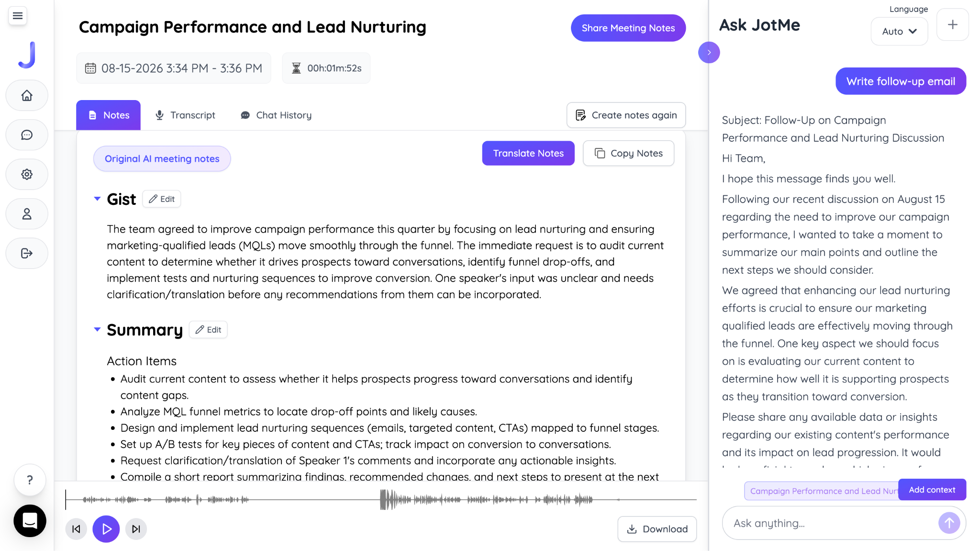Open Settings gear in the sidebar

(x=27, y=174)
